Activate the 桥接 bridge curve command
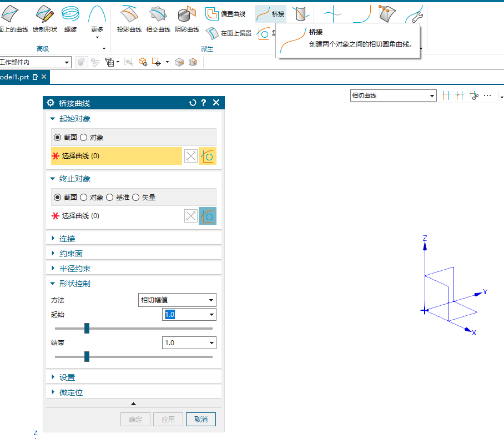Image resolution: width=504 pixels, height=439 pixels. (x=271, y=14)
